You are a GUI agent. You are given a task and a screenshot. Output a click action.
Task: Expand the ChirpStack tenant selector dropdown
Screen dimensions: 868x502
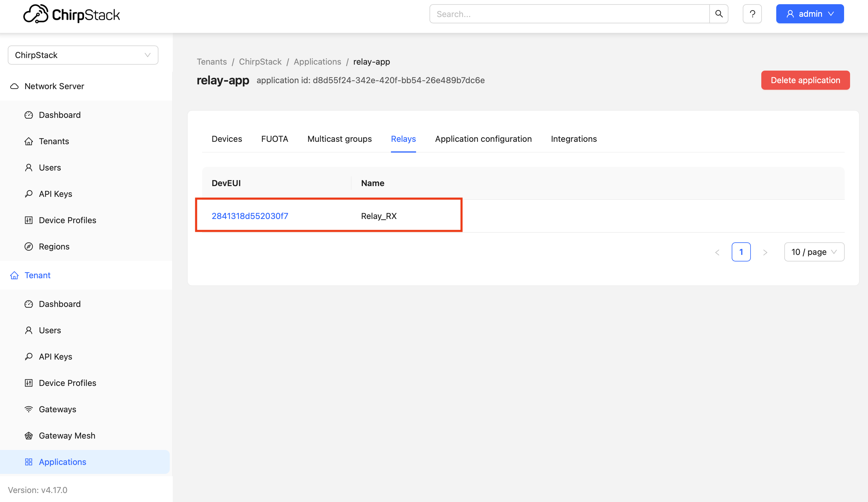(x=83, y=55)
